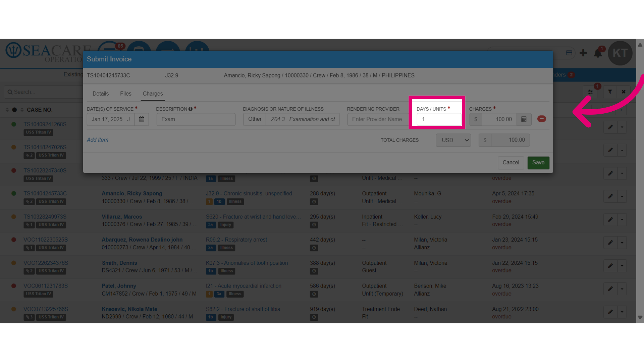
Task: Open the charges calculator icon
Action: (x=524, y=119)
